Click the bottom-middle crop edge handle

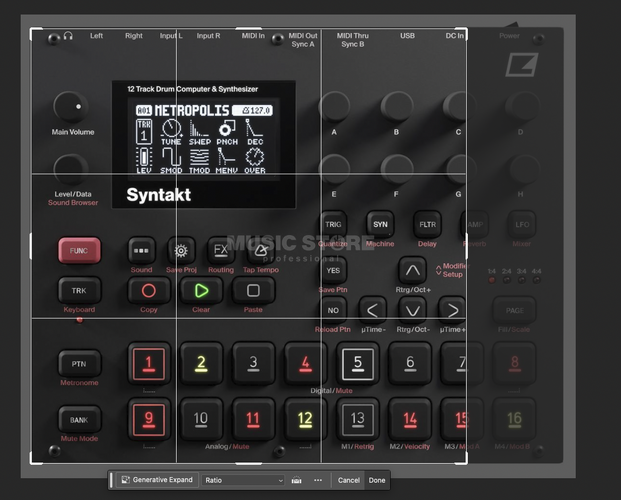click(x=249, y=463)
